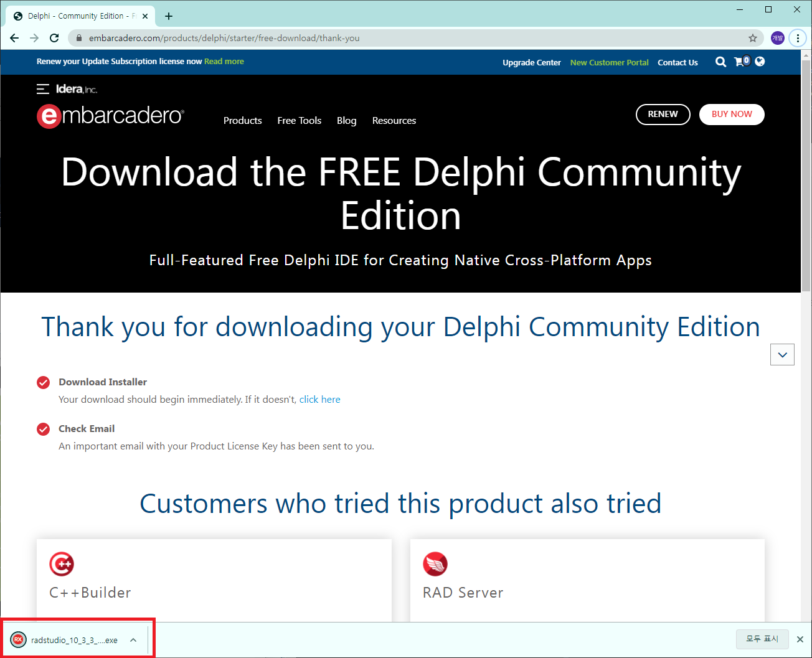The image size is (812, 658).
Task: Click the red checkmark beside Check Email
Action: tap(43, 429)
